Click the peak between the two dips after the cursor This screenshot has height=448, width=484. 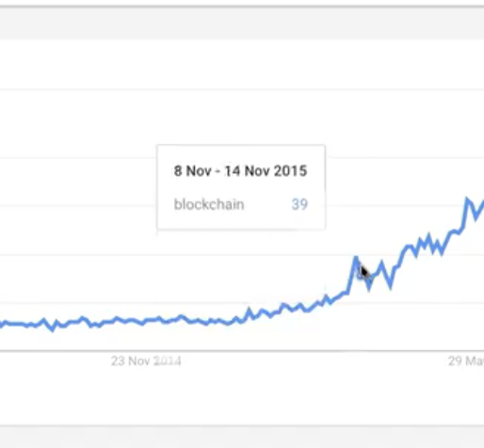[x=381, y=263]
